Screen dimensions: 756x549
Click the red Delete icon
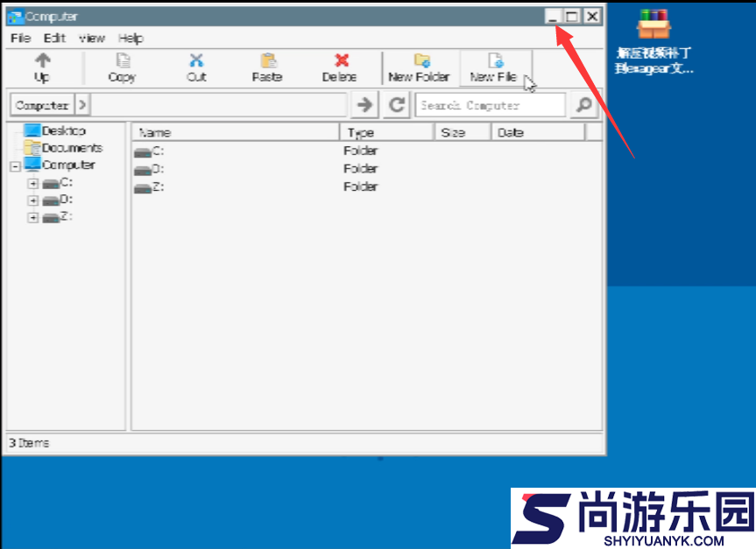tap(341, 60)
